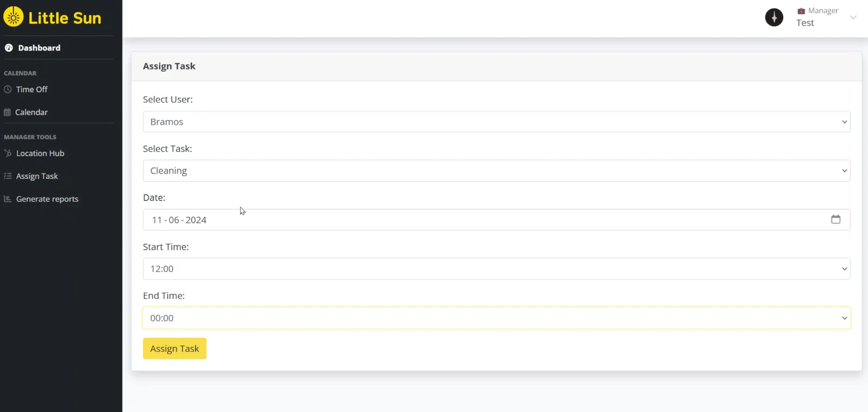Image resolution: width=868 pixels, height=412 pixels.
Task: Open the date picker calendar icon
Action: [836, 220]
